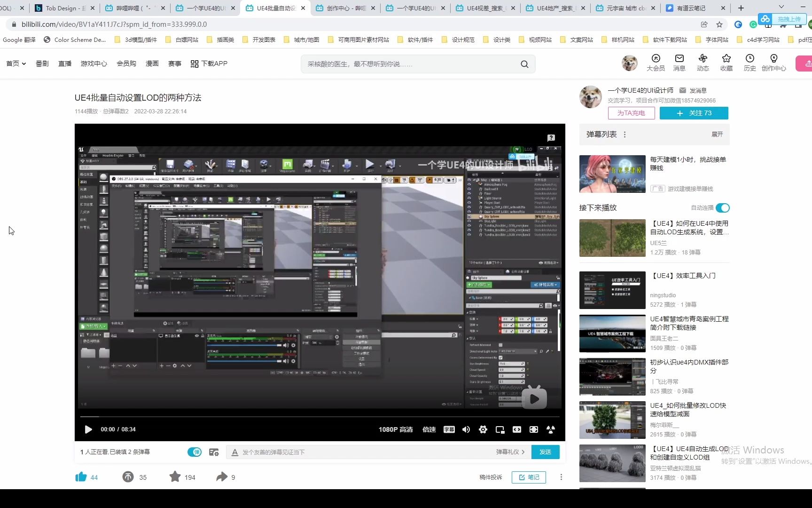Open the 笔记 notes button
Screen dimensions: 812x508
coord(529,477)
